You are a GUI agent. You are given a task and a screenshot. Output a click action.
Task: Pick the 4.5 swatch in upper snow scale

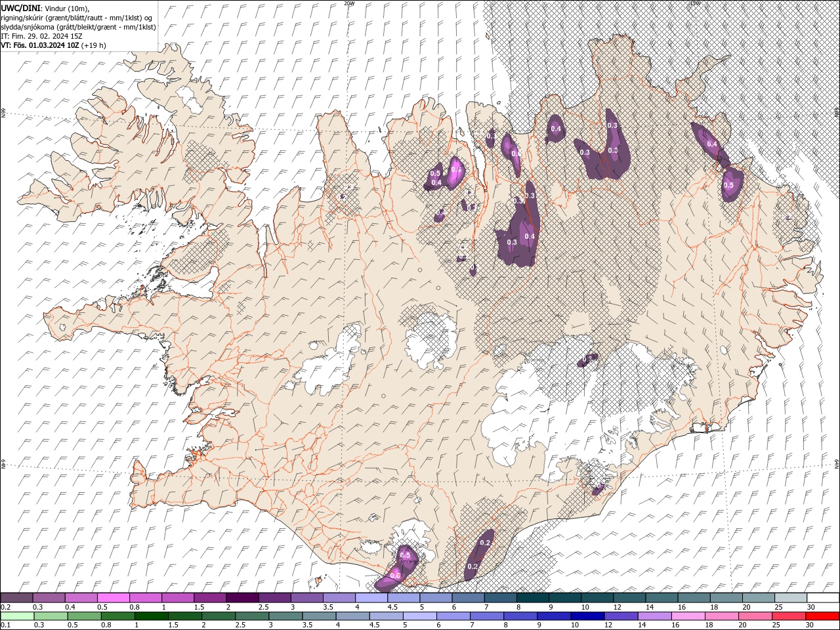click(403, 598)
